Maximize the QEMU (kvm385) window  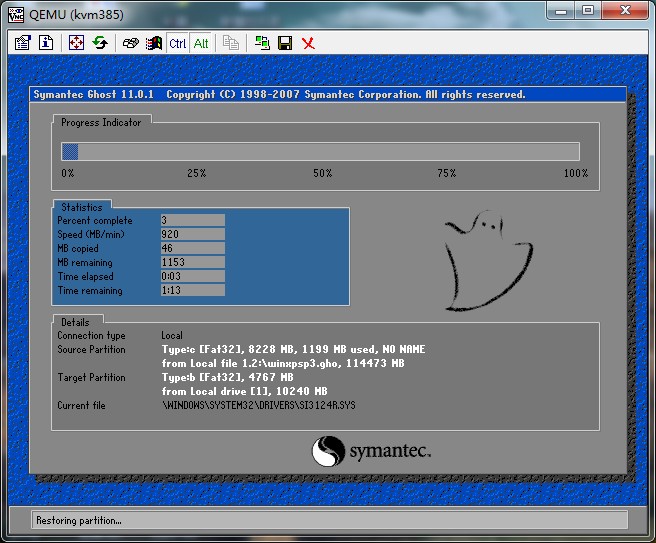[588, 11]
